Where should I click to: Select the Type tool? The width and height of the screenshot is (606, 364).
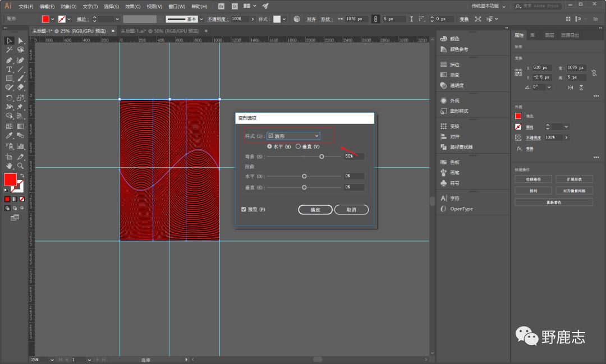pos(9,69)
